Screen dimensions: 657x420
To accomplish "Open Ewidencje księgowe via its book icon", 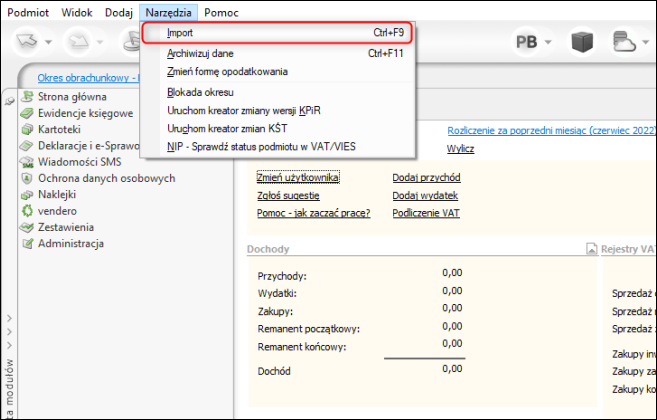I will pyautogui.click(x=27, y=114).
